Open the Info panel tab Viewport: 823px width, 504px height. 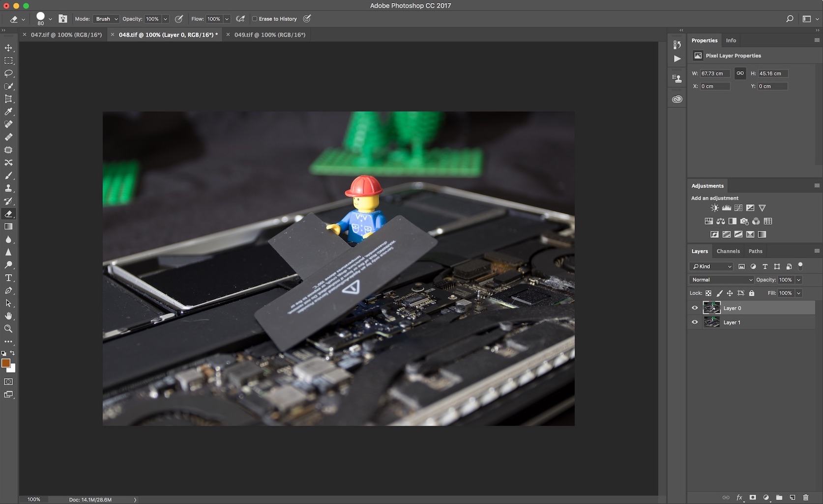731,40
